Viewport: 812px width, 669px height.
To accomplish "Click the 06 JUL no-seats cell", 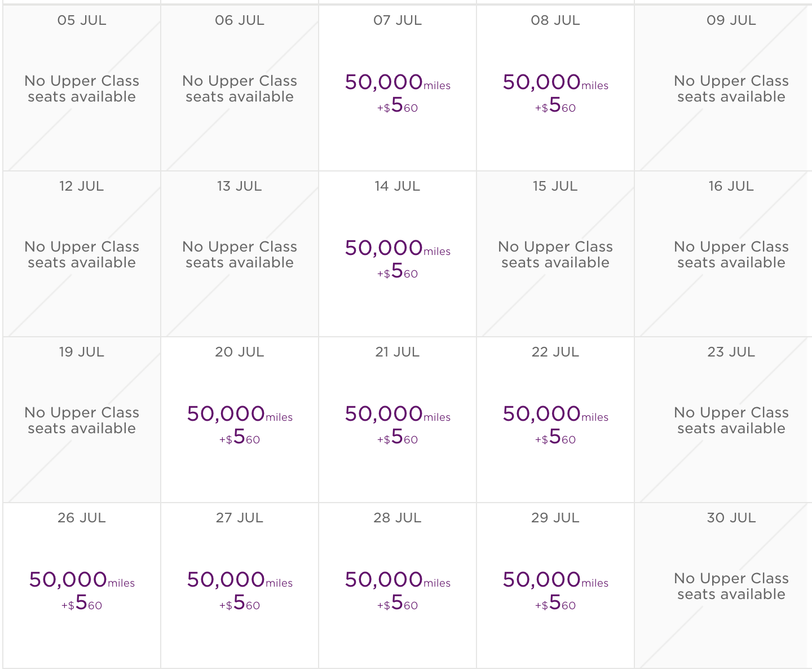I will (x=240, y=89).
